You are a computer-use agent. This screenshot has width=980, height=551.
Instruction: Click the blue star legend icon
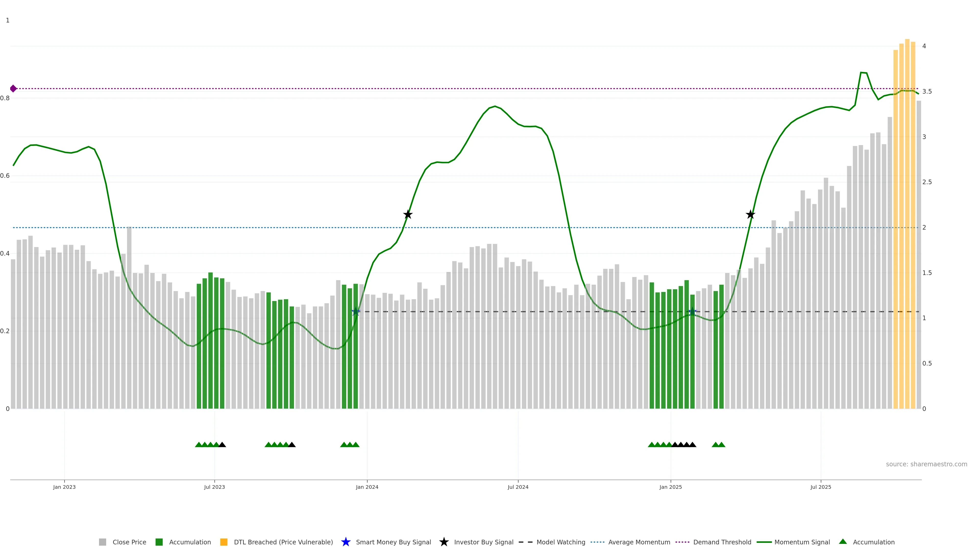(346, 542)
